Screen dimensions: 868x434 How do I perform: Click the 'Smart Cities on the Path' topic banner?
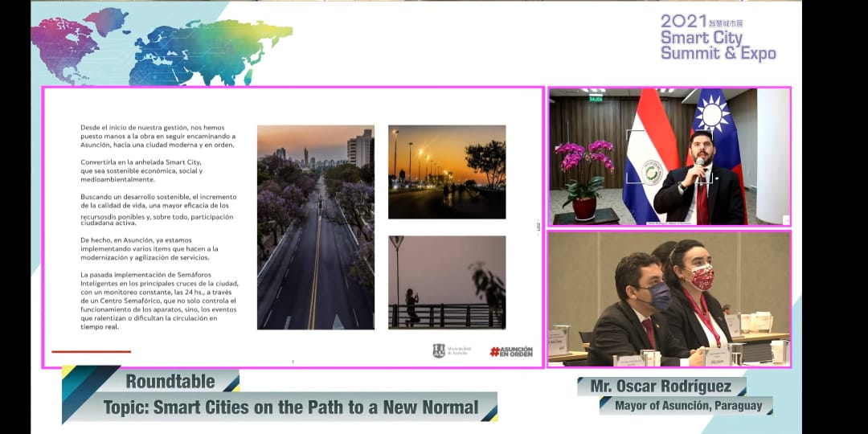290,407
